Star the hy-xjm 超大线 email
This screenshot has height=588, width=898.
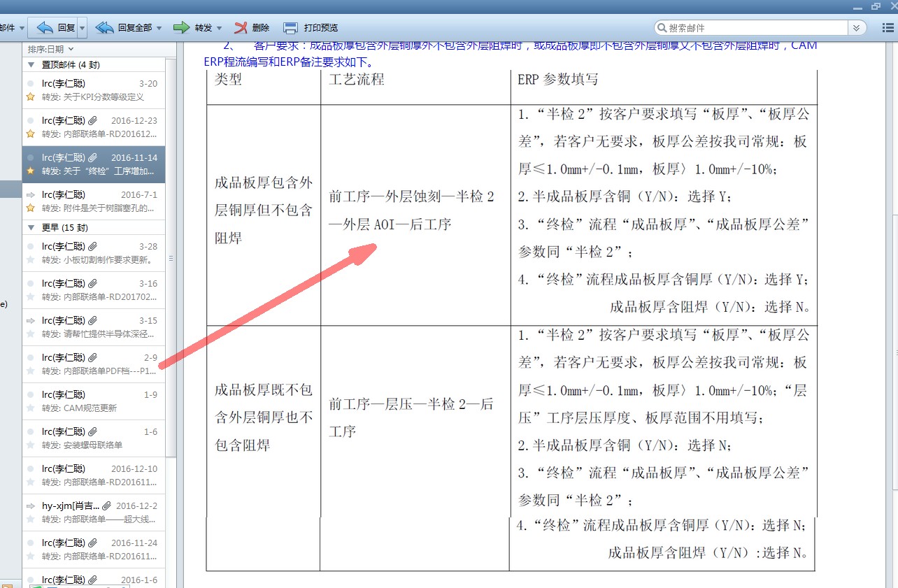tap(30, 519)
